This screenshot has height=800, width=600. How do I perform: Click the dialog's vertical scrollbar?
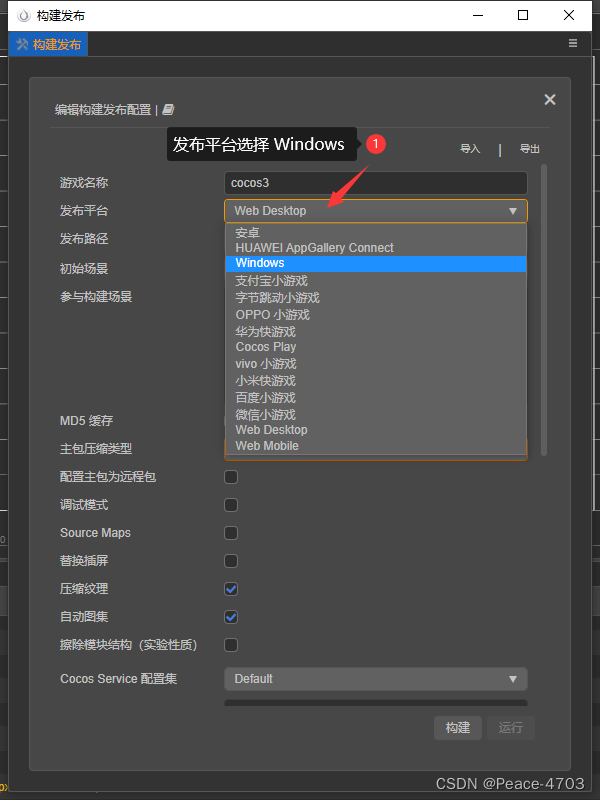coord(544,310)
